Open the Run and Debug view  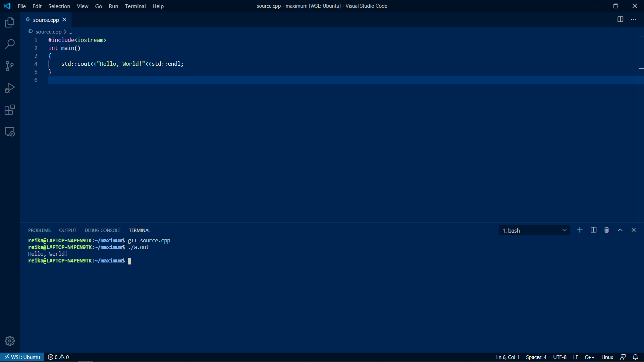point(10,88)
